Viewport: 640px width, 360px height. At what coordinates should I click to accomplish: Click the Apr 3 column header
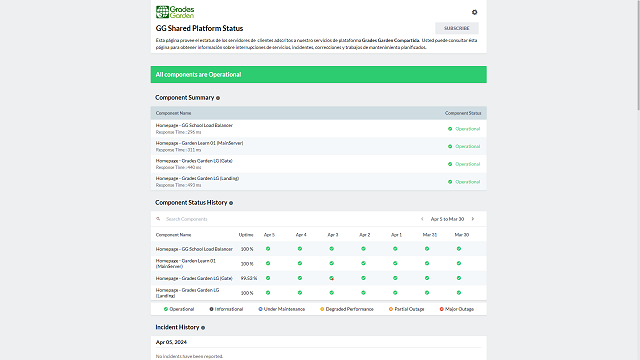[333, 235]
